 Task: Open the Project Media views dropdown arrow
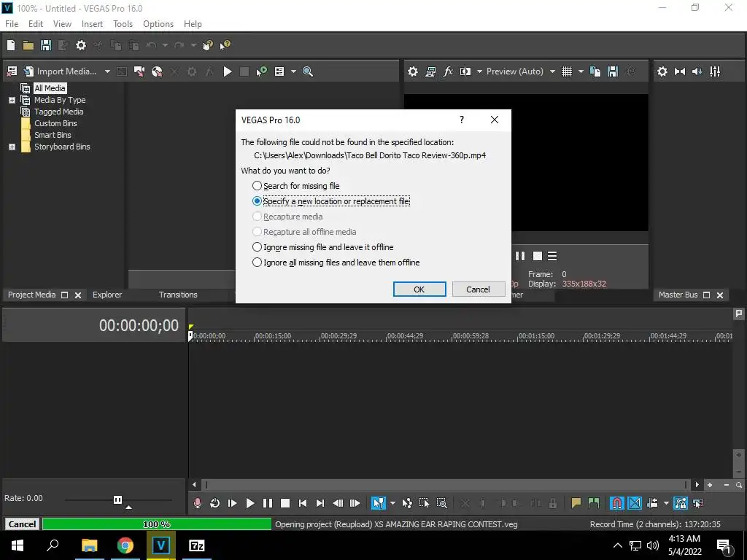click(x=293, y=71)
